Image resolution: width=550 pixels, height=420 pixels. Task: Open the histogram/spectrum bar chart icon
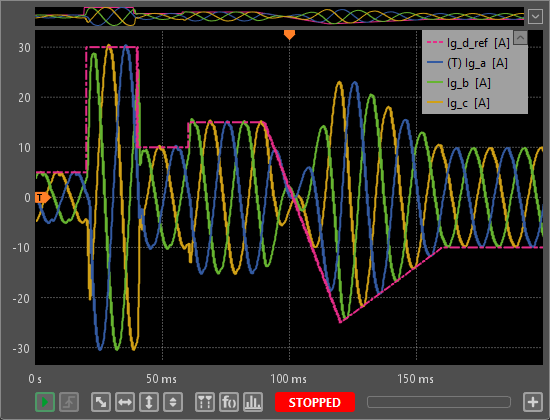[x=253, y=402]
